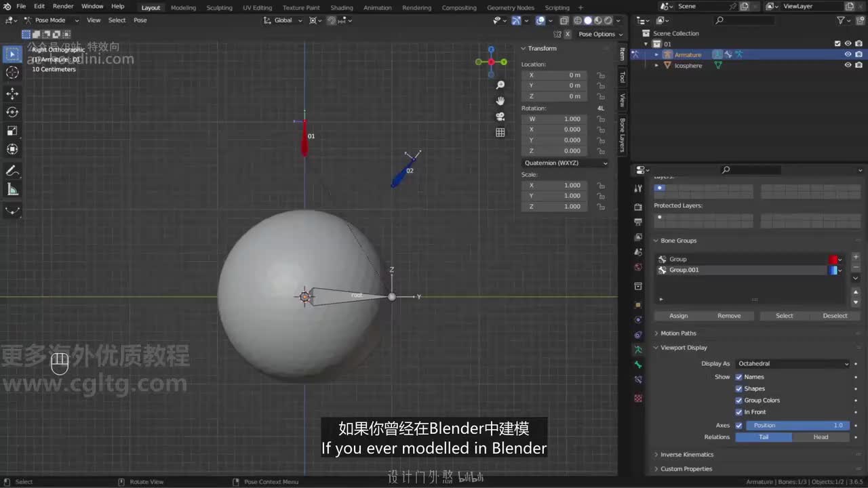Viewport: 868px width, 488px height.
Task: Hide the Icosphere object in viewport
Action: coord(848,65)
